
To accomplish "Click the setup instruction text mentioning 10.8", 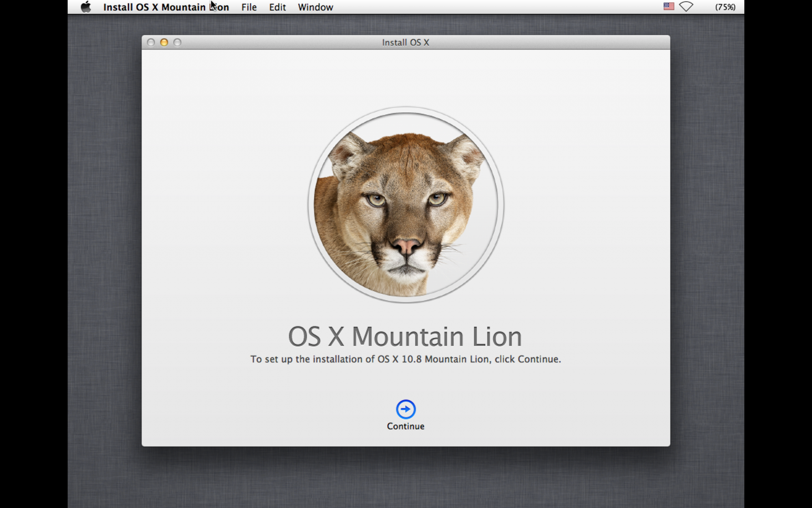I will point(406,359).
